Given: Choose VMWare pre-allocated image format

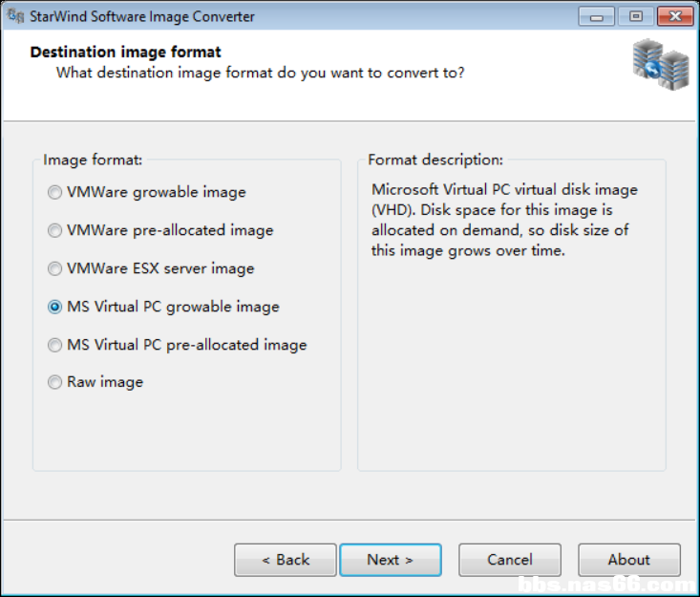Looking at the screenshot, I should [x=55, y=230].
